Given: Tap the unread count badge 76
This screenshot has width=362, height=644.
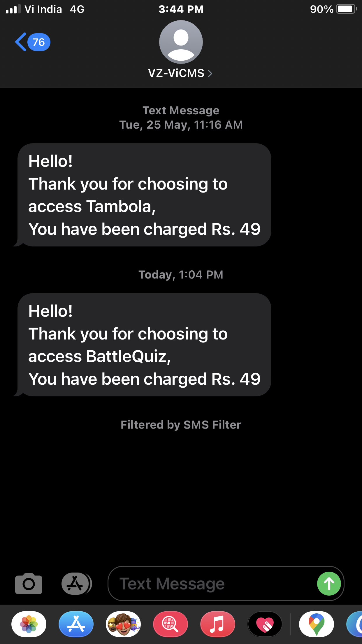Looking at the screenshot, I should point(39,42).
